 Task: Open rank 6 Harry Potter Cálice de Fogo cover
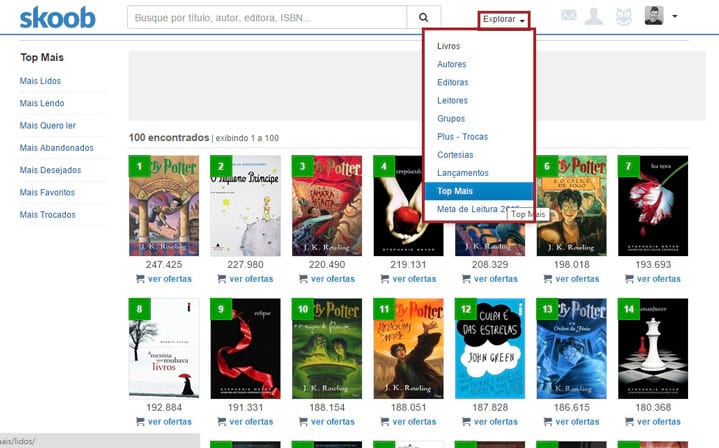[x=571, y=205]
